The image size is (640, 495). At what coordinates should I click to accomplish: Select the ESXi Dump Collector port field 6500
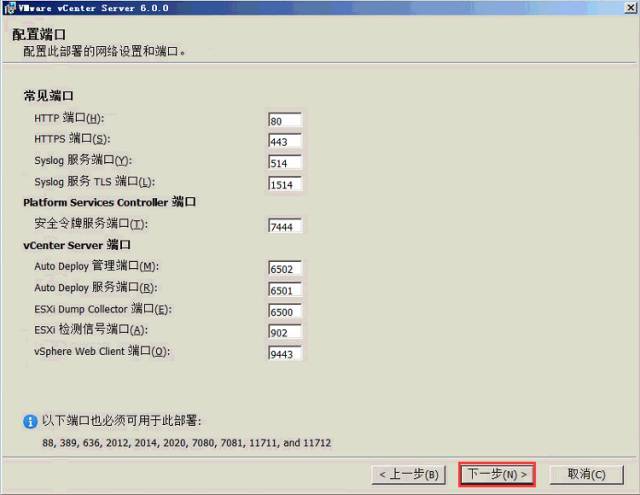pos(285,311)
